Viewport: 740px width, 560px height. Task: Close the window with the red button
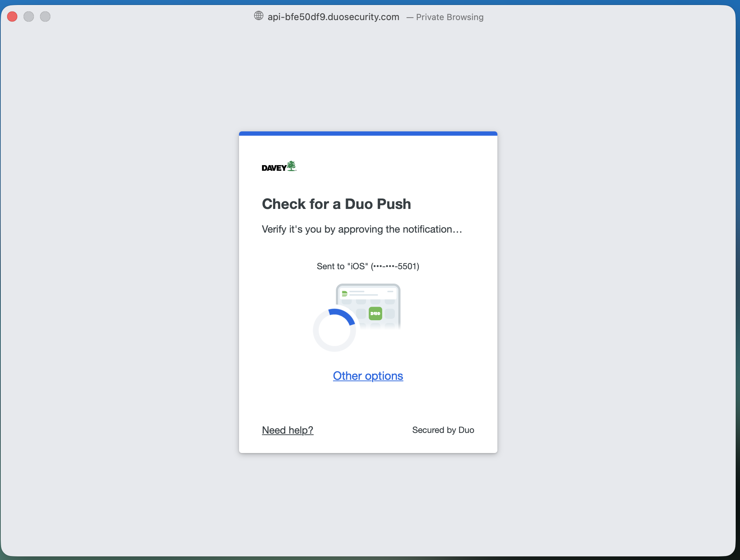(13, 17)
